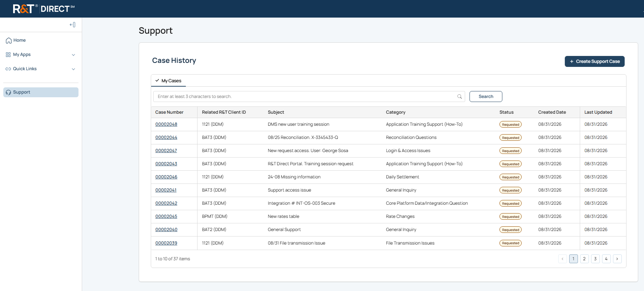Click the Quick Links chain icon
Image resolution: width=644 pixels, height=291 pixels.
(8, 69)
